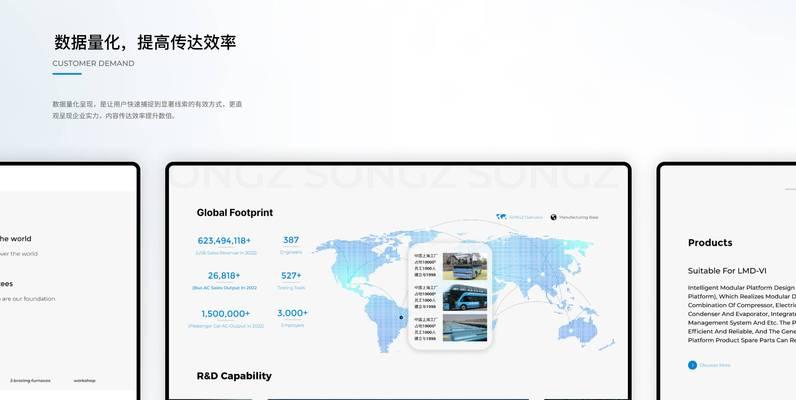Click the 623,494,118+ sales revenue figure
This screenshot has width=796, height=400.
(224, 240)
